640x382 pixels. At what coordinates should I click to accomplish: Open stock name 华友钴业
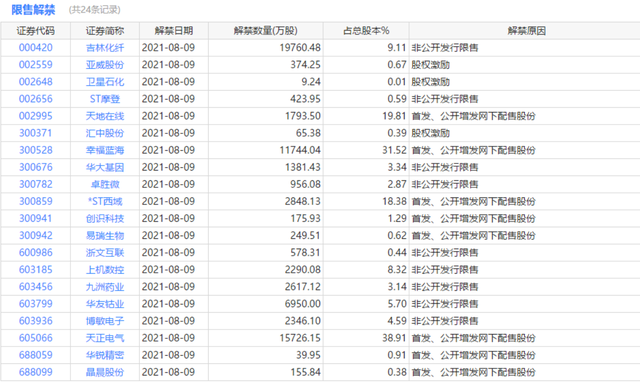(105, 304)
